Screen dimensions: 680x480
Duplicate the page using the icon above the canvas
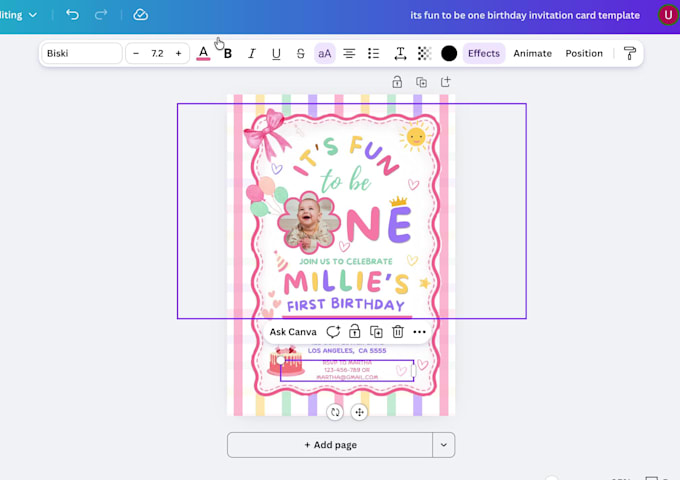click(421, 82)
